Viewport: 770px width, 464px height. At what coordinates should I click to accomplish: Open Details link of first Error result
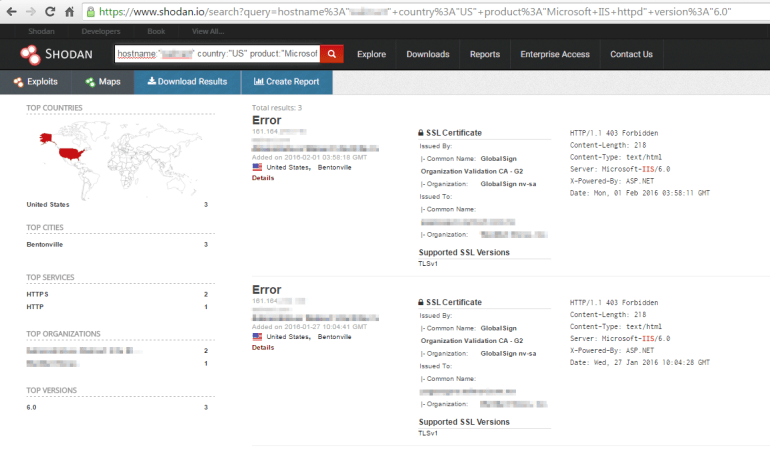click(x=263, y=178)
